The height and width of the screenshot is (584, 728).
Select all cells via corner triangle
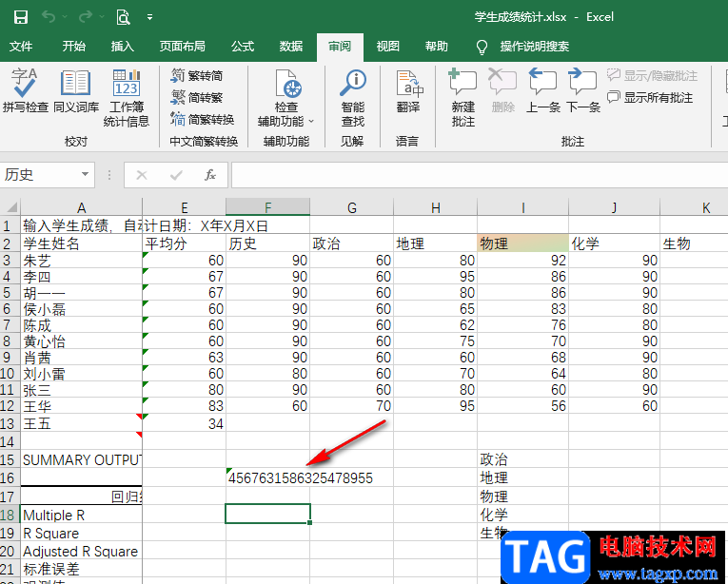click(10, 207)
